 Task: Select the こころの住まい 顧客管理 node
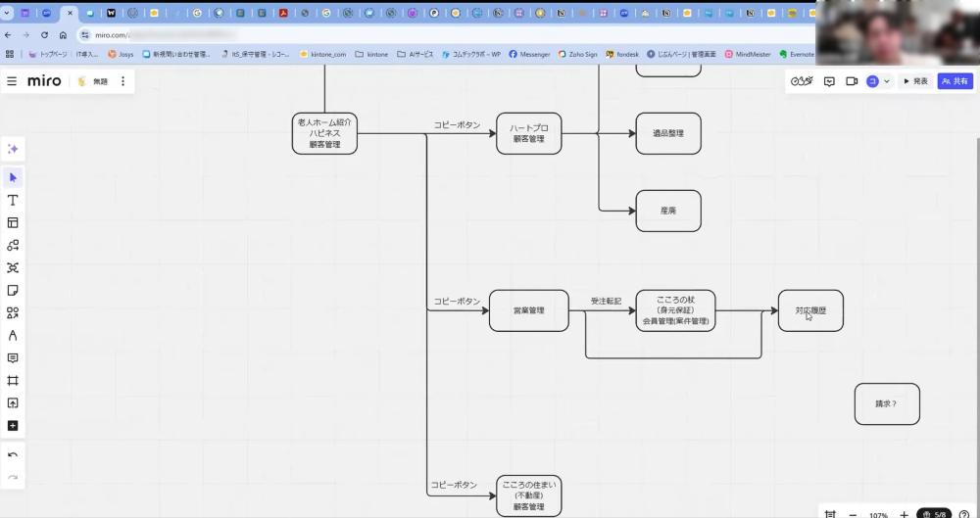(x=529, y=495)
